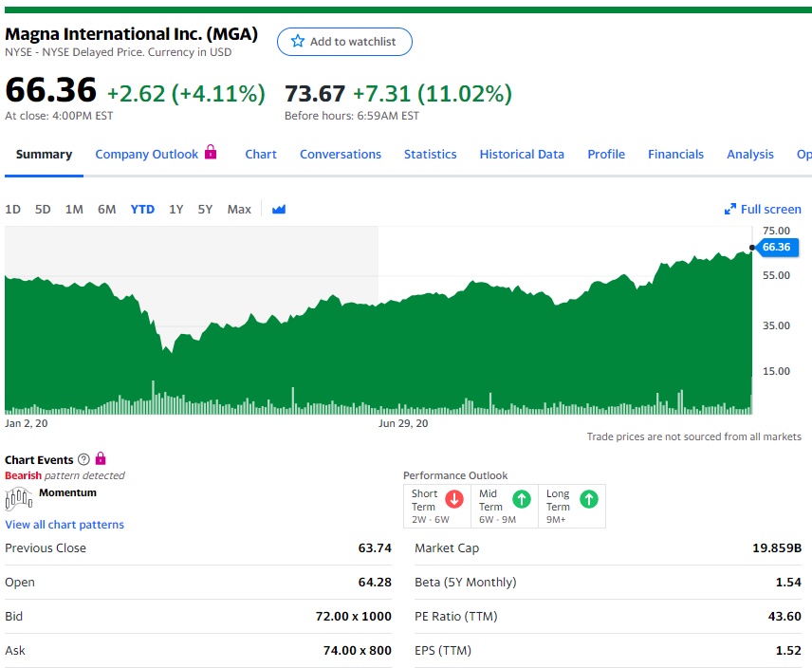Click the Long Term outlook box
Image resolution: width=812 pixels, height=668 pixels.
(572, 506)
